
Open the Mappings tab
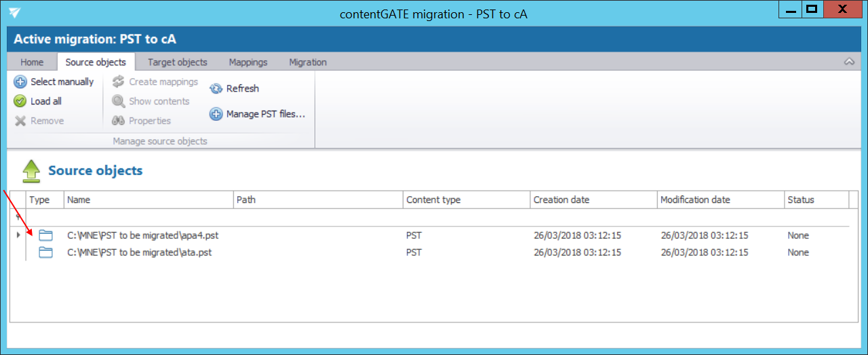(248, 62)
